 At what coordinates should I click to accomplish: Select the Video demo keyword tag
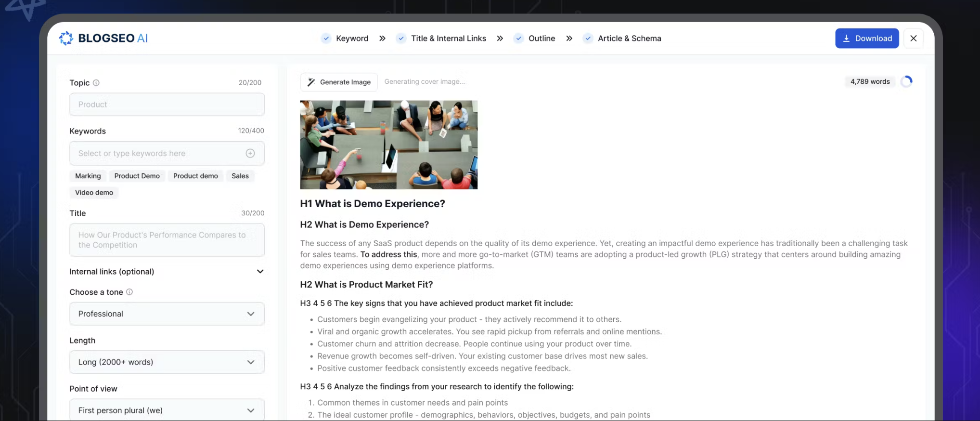pyautogui.click(x=94, y=192)
